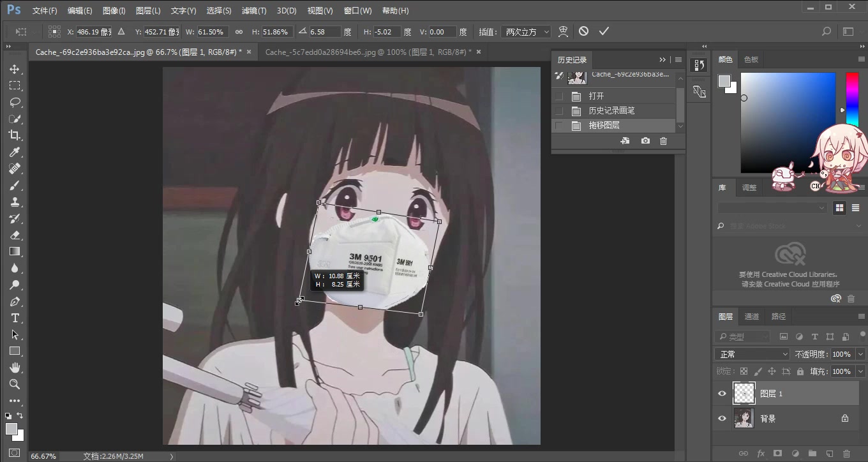Select the History Brush tool
The height and width of the screenshot is (462, 868).
coord(15,218)
